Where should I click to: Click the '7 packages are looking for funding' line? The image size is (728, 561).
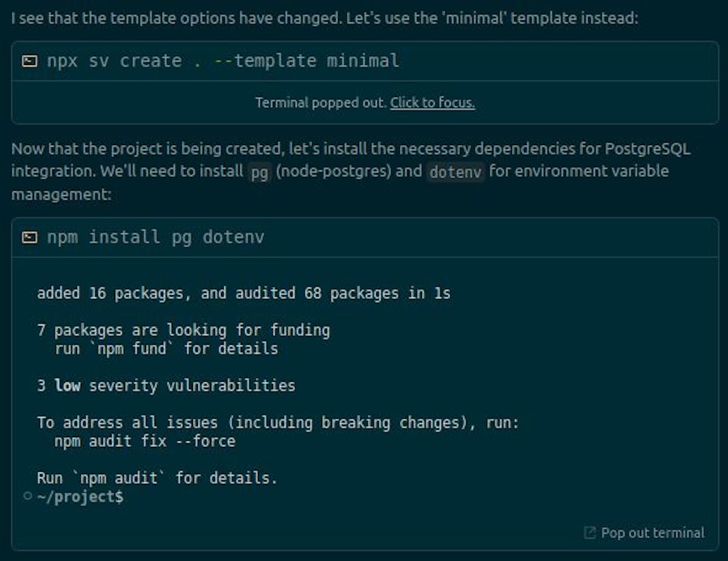[x=183, y=330]
